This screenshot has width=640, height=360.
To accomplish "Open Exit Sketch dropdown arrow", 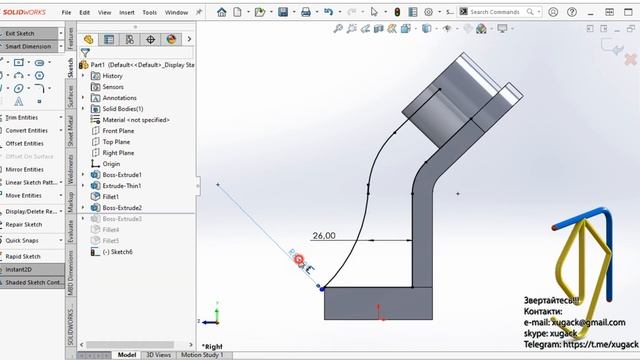I will click(61, 33).
